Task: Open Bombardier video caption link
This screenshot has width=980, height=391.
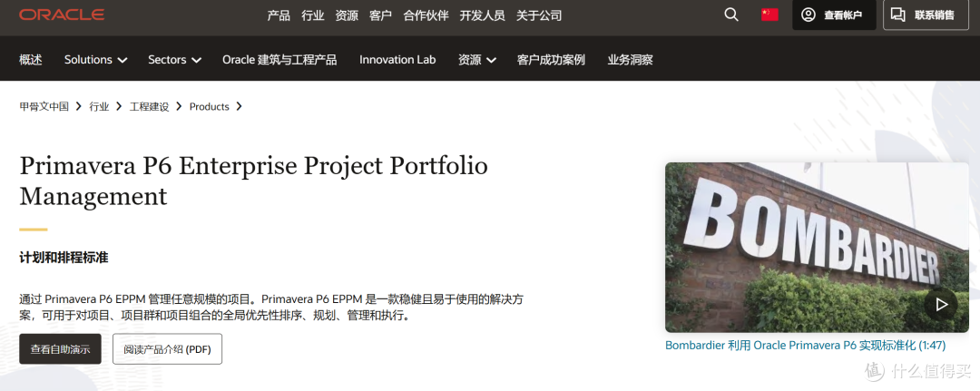Action: tap(805, 346)
